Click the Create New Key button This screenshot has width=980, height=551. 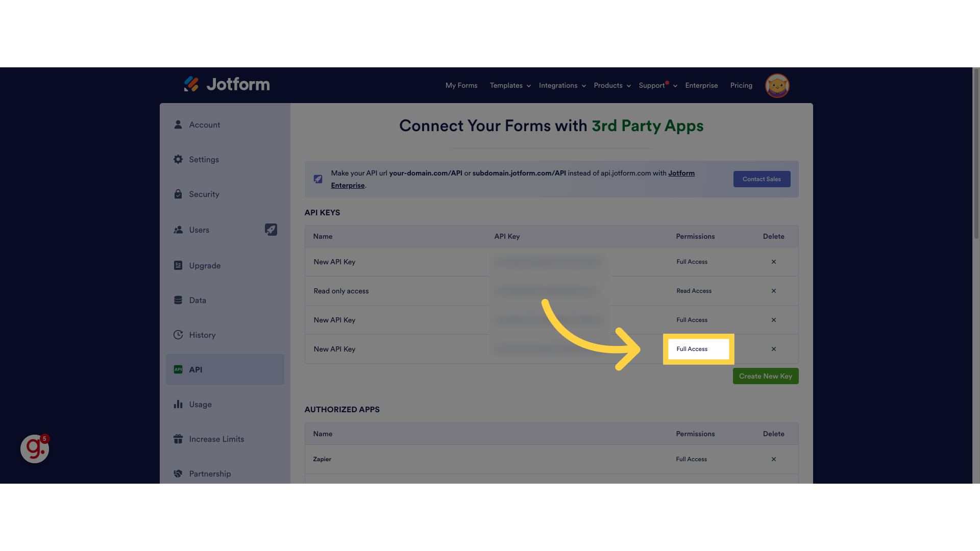[765, 376]
